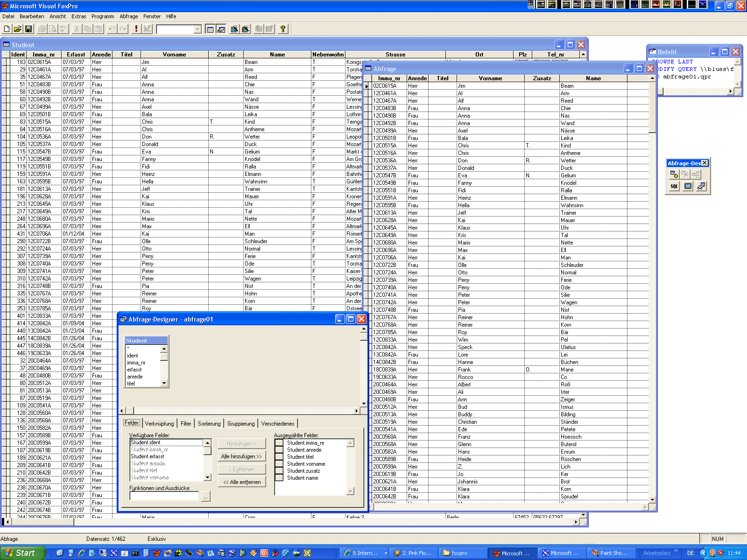Click the Print Preview toolbar icon

coord(53,29)
